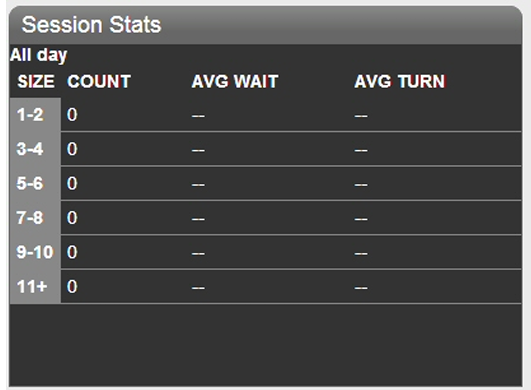Click the avg turn dash for 11+

click(x=361, y=288)
